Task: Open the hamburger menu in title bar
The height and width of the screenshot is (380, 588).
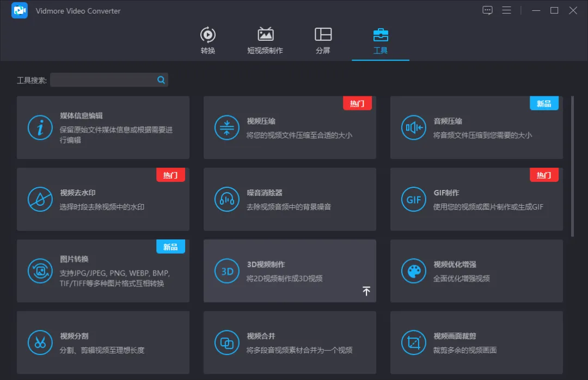Action: [x=506, y=10]
